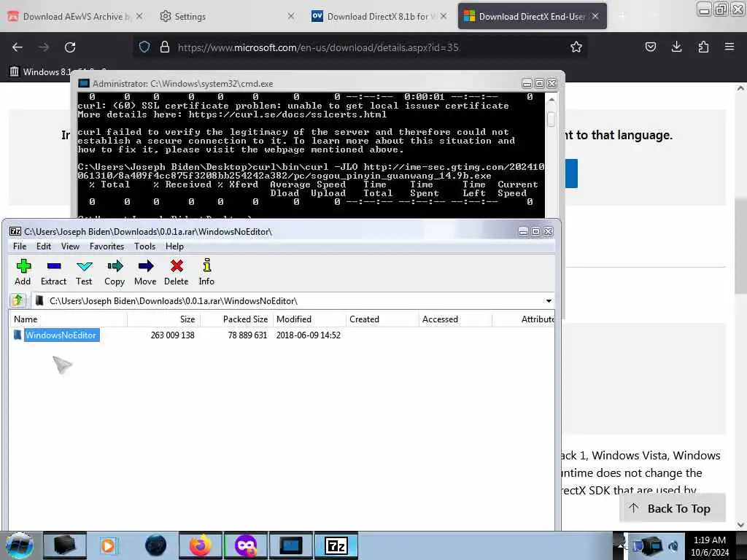
Task: Click the browser page vertical scrollbar thumb
Action: click(x=740, y=246)
